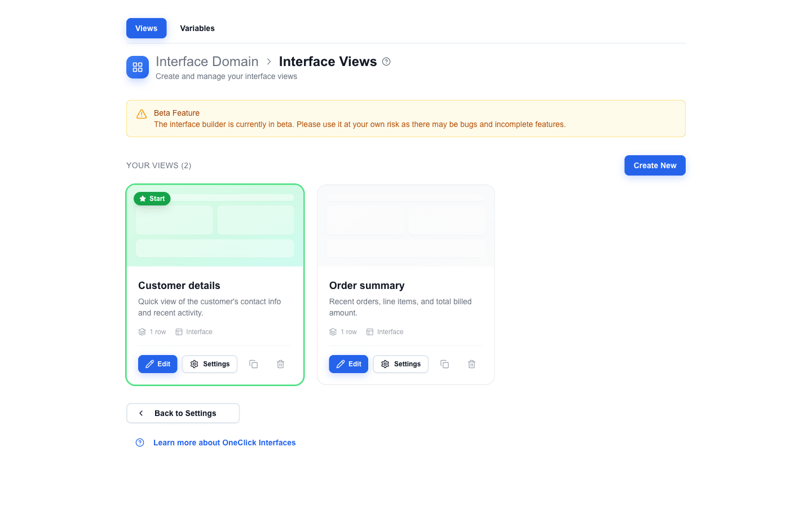Screen dimensions: 812x508
Task: Create a new interface view
Action: [655, 165]
